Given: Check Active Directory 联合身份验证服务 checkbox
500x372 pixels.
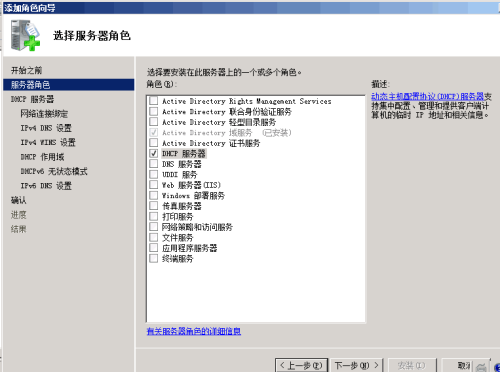Looking at the screenshot, I should [153, 111].
